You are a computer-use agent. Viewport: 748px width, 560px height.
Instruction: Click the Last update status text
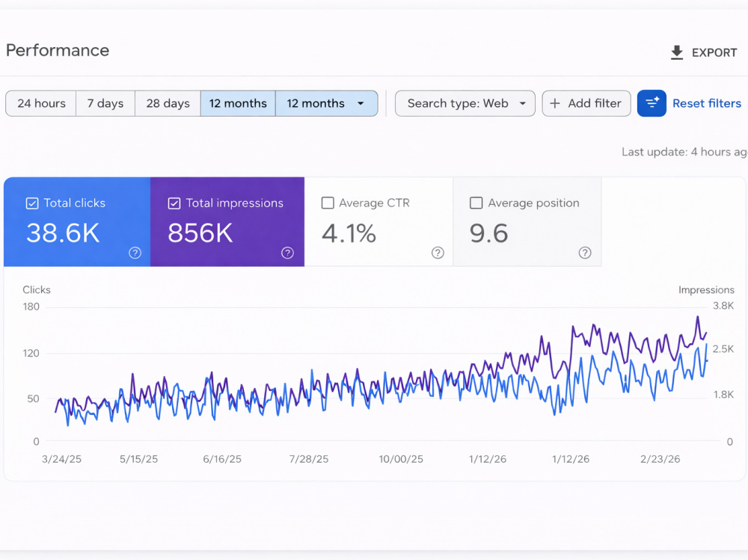(x=684, y=152)
